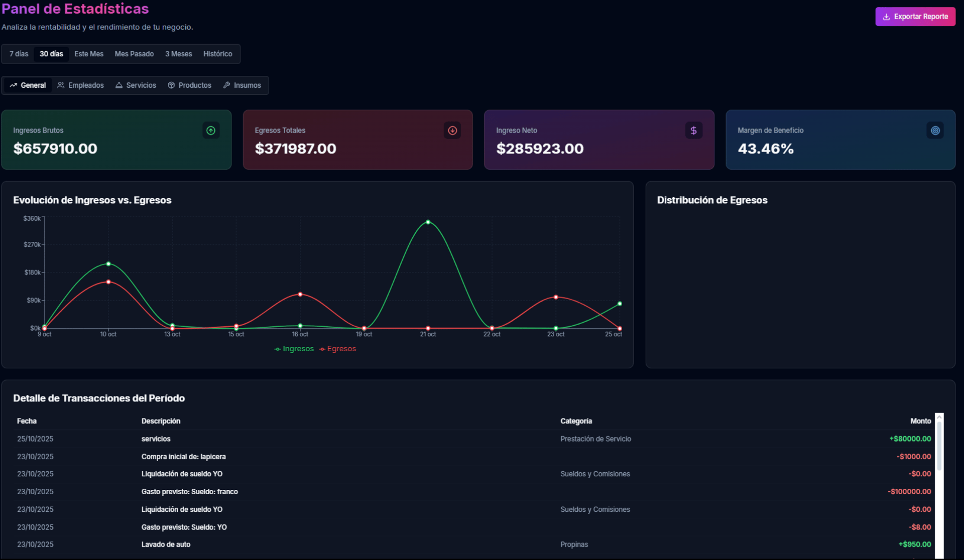Click the Ingresos Brutos up-arrow icon
This screenshot has height=560, width=964.
click(211, 130)
